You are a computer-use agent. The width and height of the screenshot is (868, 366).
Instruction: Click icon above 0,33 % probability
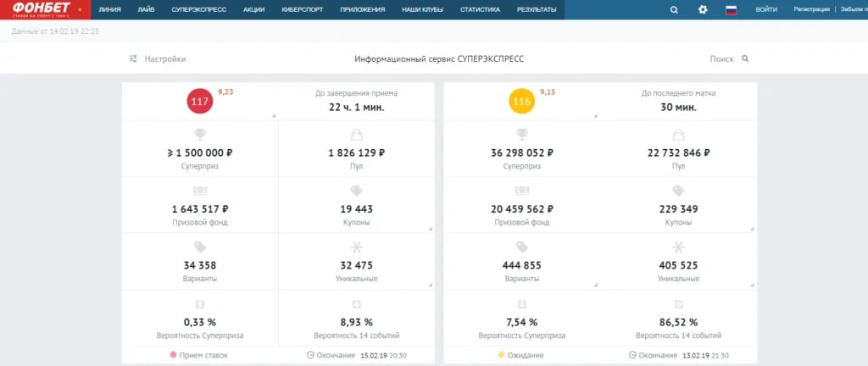click(200, 304)
